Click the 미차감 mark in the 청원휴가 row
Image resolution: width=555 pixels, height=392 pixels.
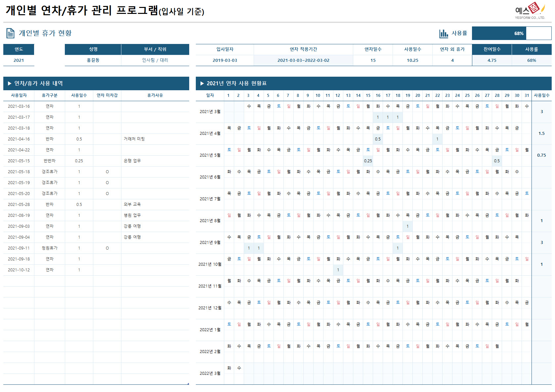(107, 248)
